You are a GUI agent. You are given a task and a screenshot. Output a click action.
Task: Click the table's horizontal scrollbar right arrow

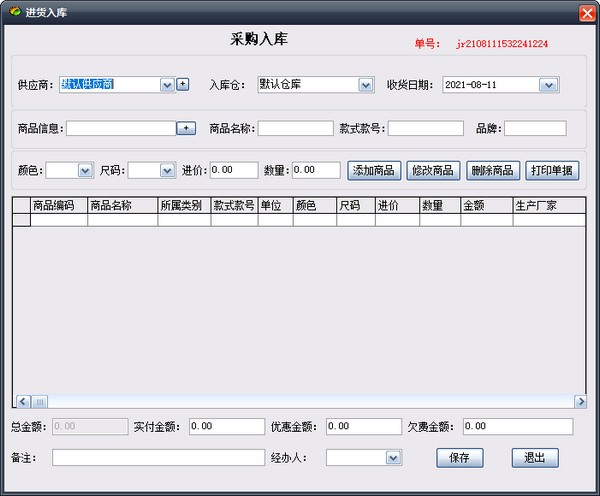[x=580, y=402]
